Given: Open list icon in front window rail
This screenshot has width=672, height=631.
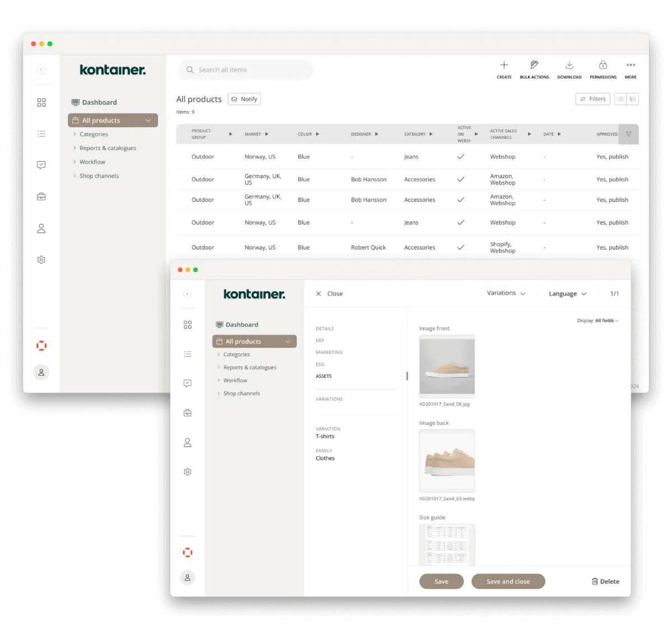Looking at the screenshot, I should click(x=188, y=354).
